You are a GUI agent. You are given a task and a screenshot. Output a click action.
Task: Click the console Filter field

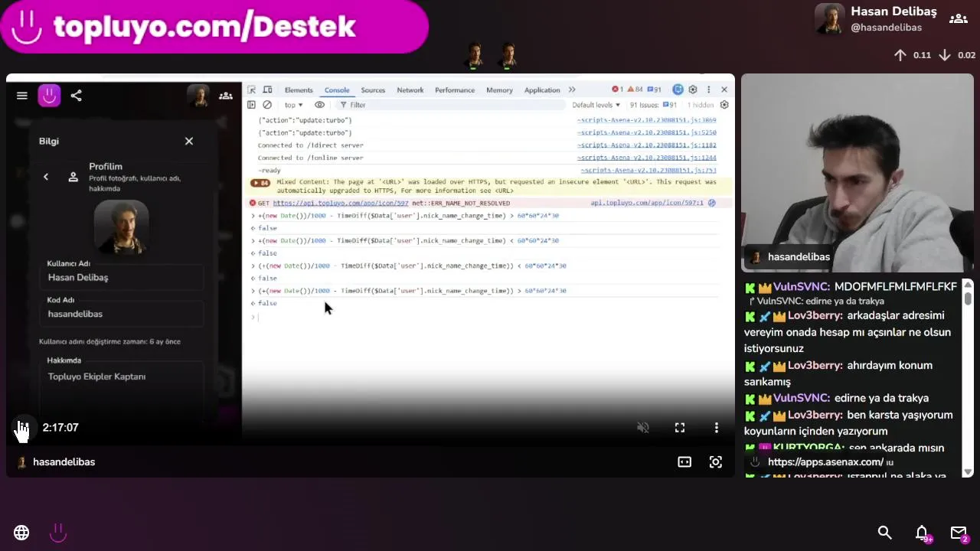coord(452,105)
